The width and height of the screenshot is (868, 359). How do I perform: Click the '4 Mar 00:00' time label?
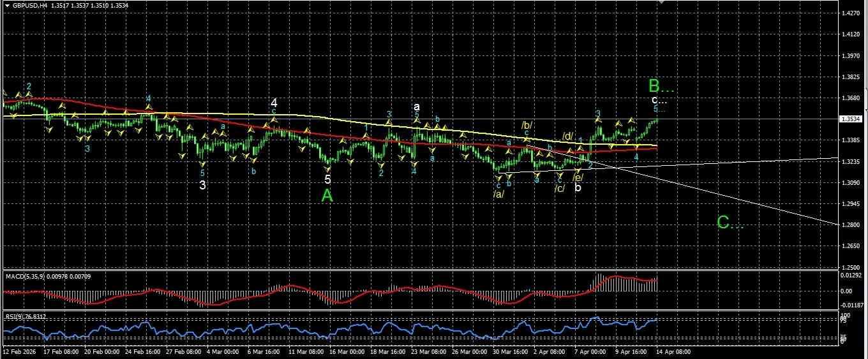click(223, 351)
